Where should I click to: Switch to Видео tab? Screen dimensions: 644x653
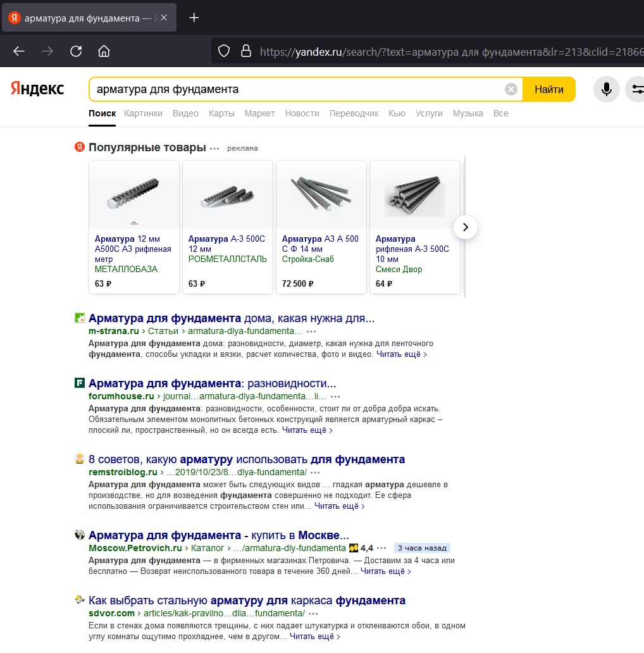185,113
